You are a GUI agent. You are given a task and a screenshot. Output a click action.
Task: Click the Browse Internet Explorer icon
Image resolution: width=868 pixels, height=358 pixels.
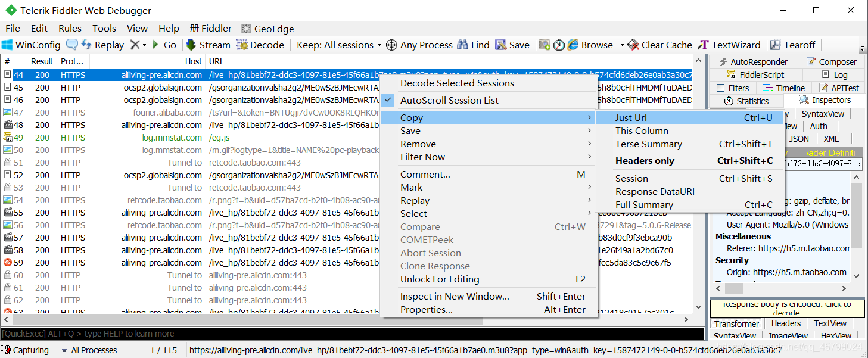point(573,45)
